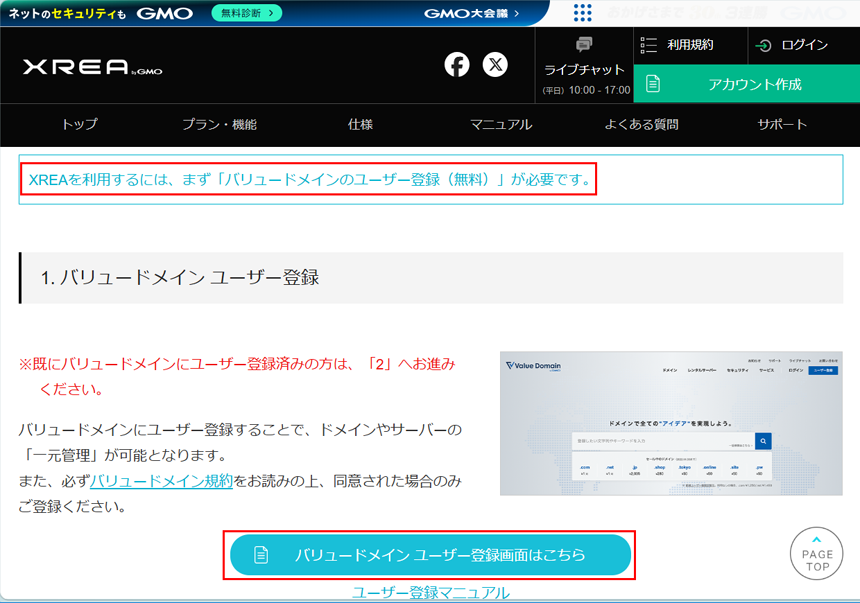Open the ユーザー登録マニュアル link
This screenshot has height=603, width=860.
tap(431, 593)
